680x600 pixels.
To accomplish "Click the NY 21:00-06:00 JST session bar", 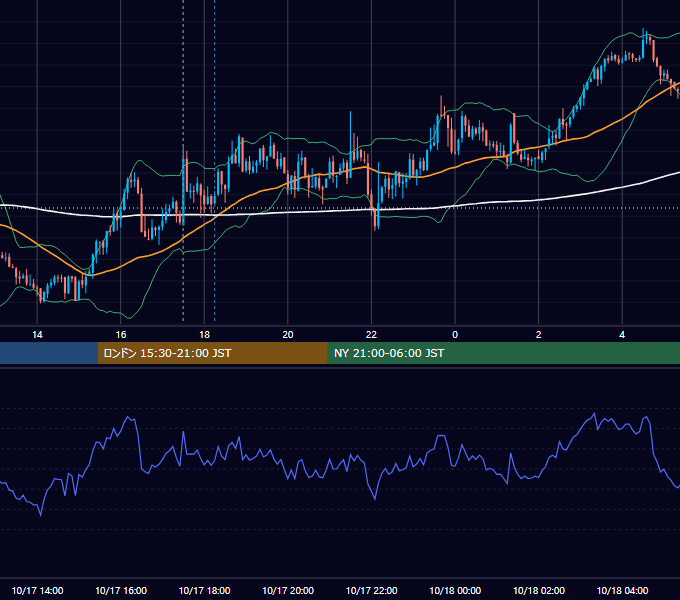I will point(503,353).
